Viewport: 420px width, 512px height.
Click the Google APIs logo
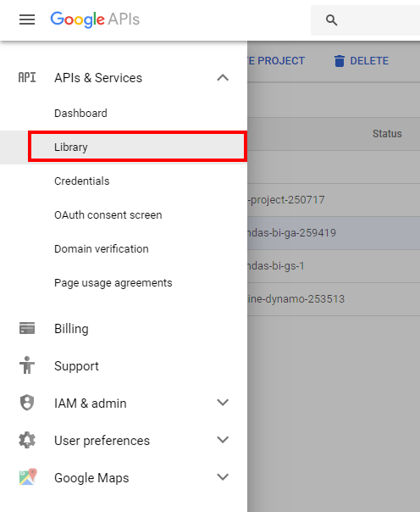click(x=95, y=19)
